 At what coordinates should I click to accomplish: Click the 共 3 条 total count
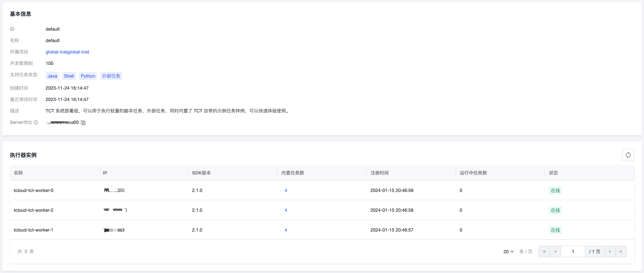(26, 252)
